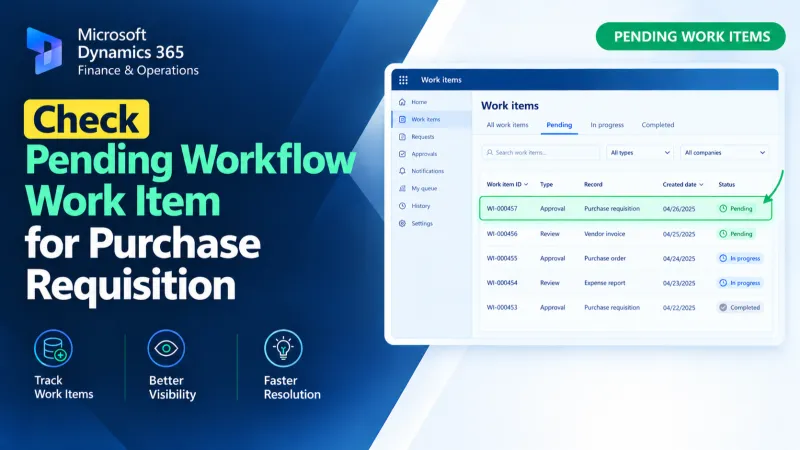
Task: Click the Search work items field
Action: (x=541, y=153)
